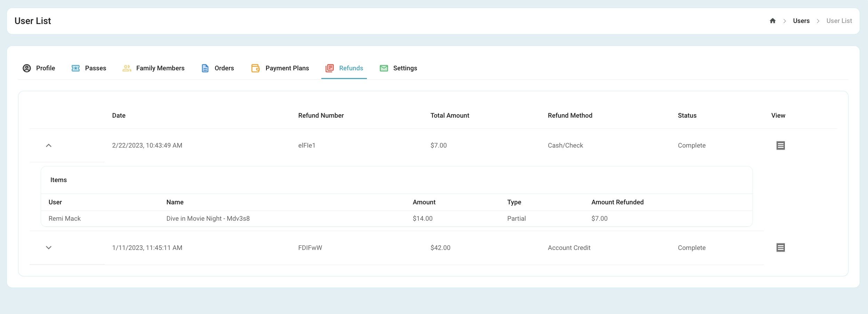Click the $14.00 item amount
Screen dimensions: 868x314
pos(423,219)
